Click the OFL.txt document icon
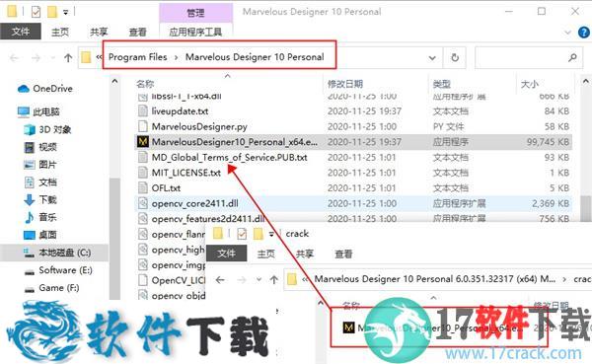592x364 pixels. [143, 188]
